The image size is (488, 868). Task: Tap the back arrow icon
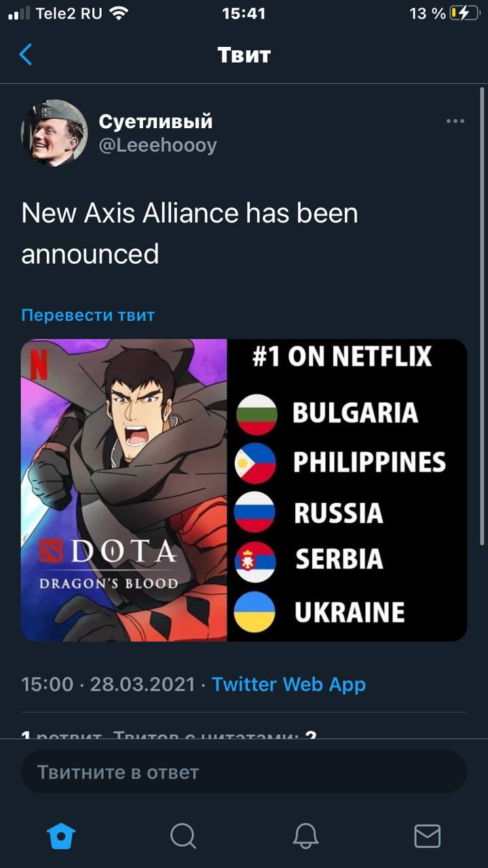coord(26,54)
